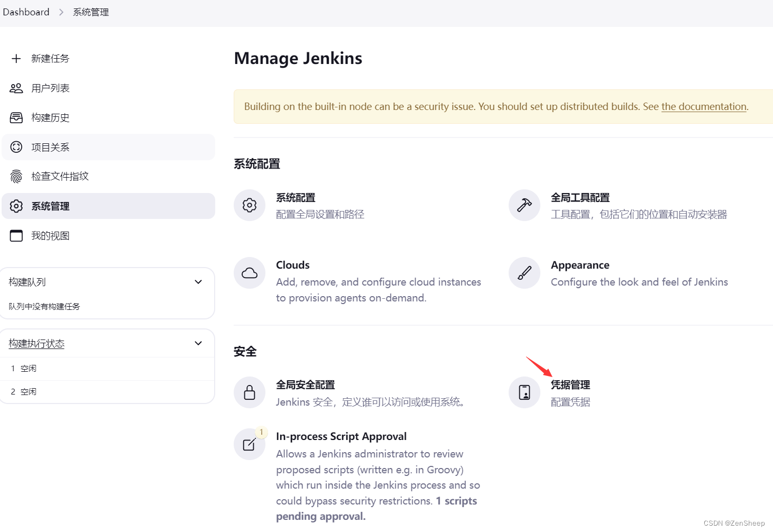
Task: Open Script Approval via the edit icon
Action: click(x=250, y=444)
